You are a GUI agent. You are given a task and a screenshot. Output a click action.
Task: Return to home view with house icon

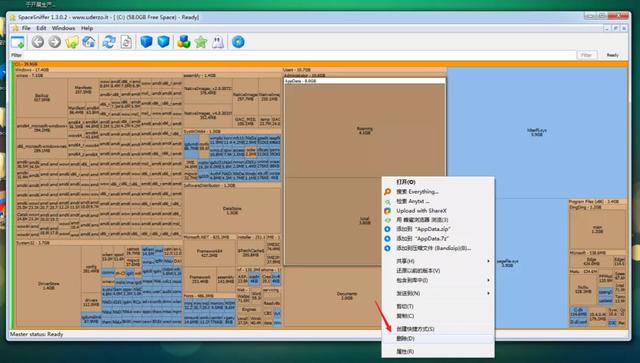pos(89,42)
